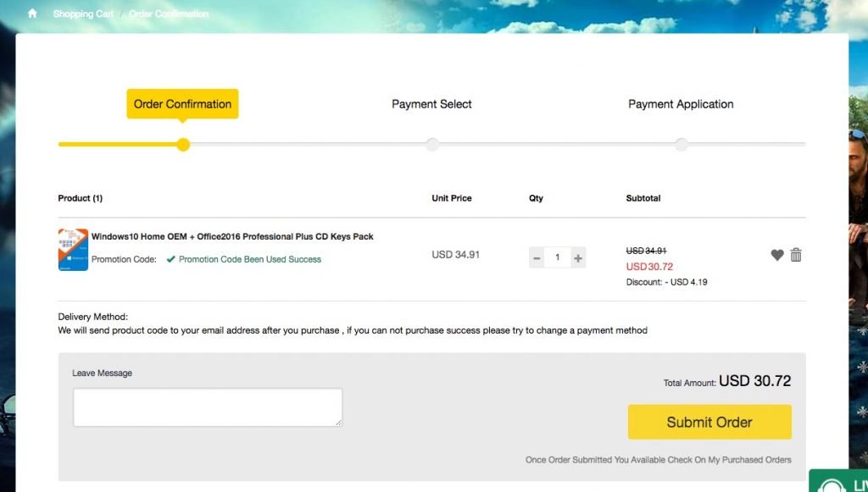The width and height of the screenshot is (868, 492).
Task: Open the Shopping Cart breadcrumb link
Action: 83,14
